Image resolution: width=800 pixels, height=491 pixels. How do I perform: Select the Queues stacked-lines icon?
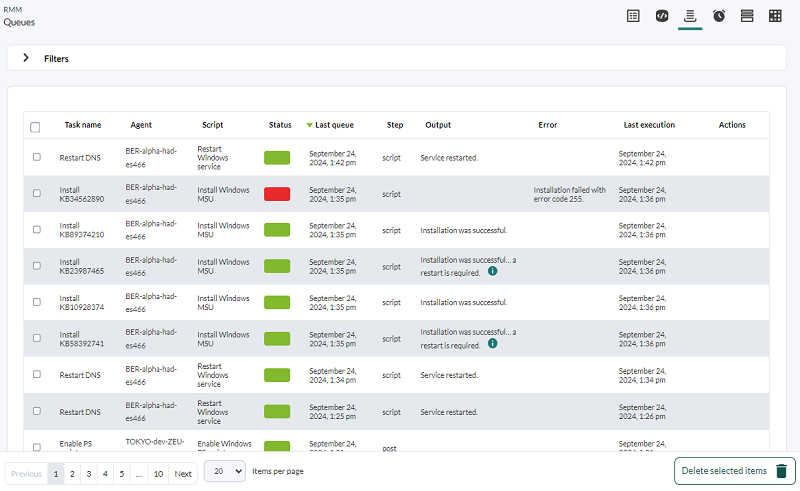(690, 16)
